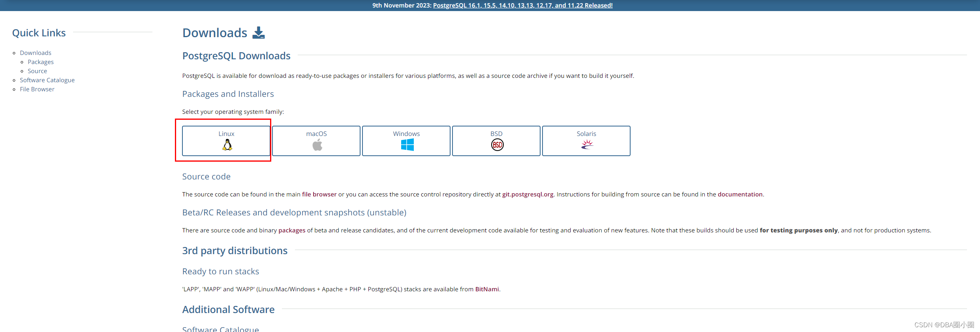Pick the BSD label in its button
The image size is (980, 332).
496,134
